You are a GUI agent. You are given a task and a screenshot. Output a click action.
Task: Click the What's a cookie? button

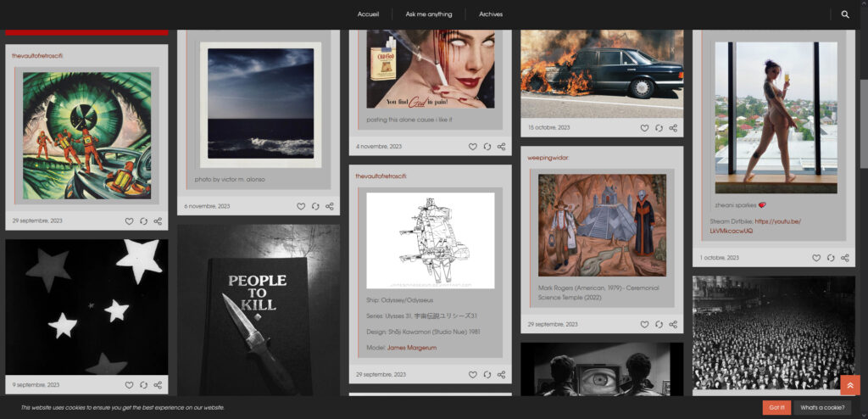(822, 407)
